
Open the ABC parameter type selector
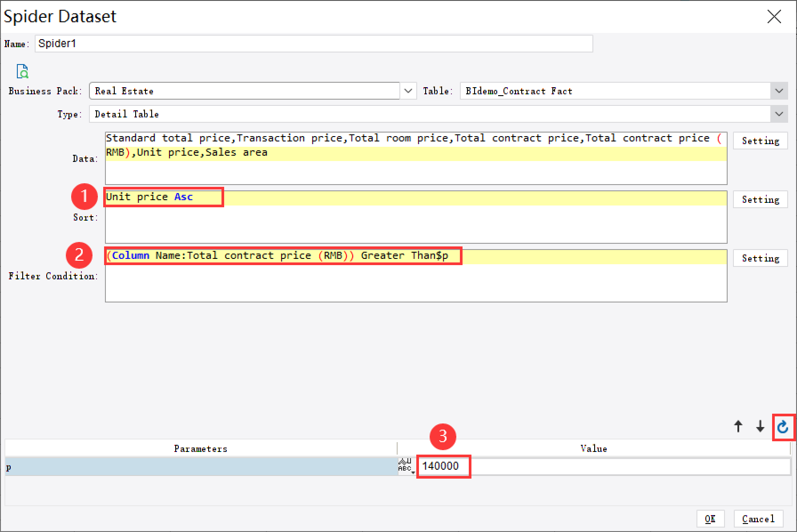coord(406,467)
